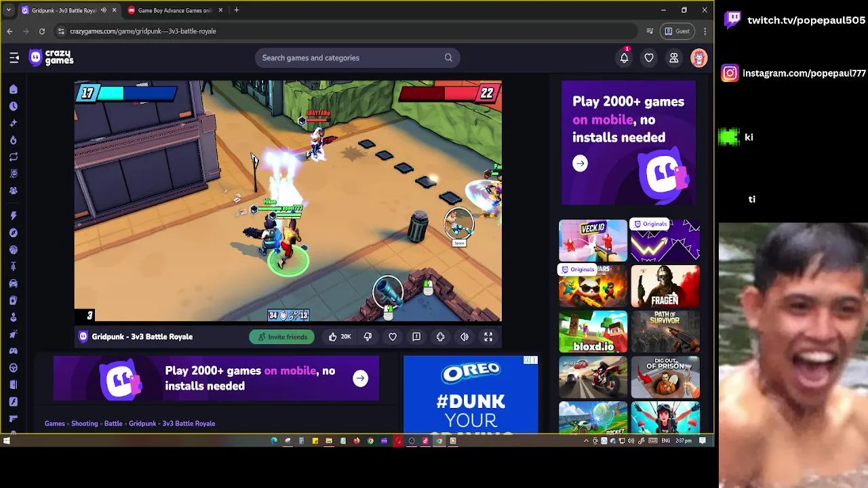This screenshot has height=488, width=868.
Task: Open Multiplayer people icon in sidebar
Action: 13,190
